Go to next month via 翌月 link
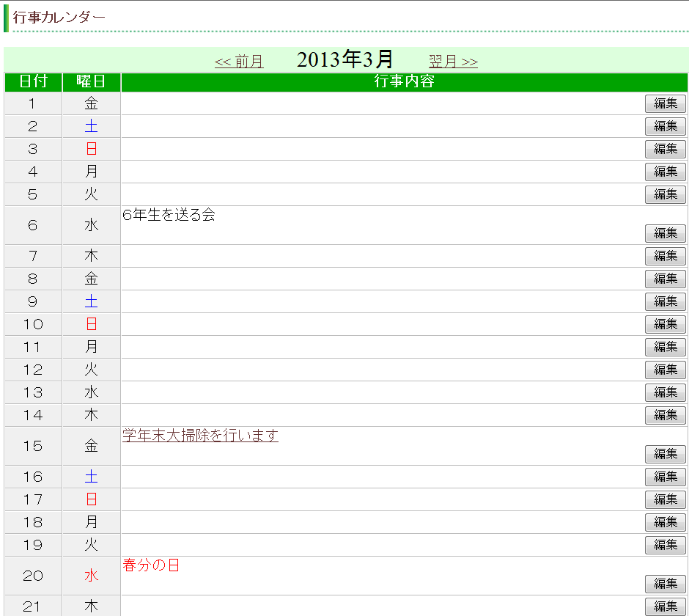689x616 pixels. tap(453, 61)
